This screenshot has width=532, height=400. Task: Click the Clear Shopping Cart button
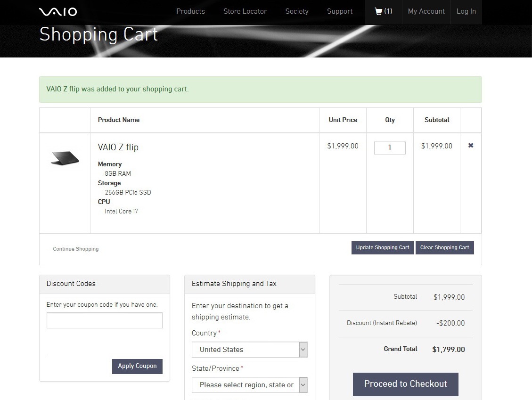point(444,247)
